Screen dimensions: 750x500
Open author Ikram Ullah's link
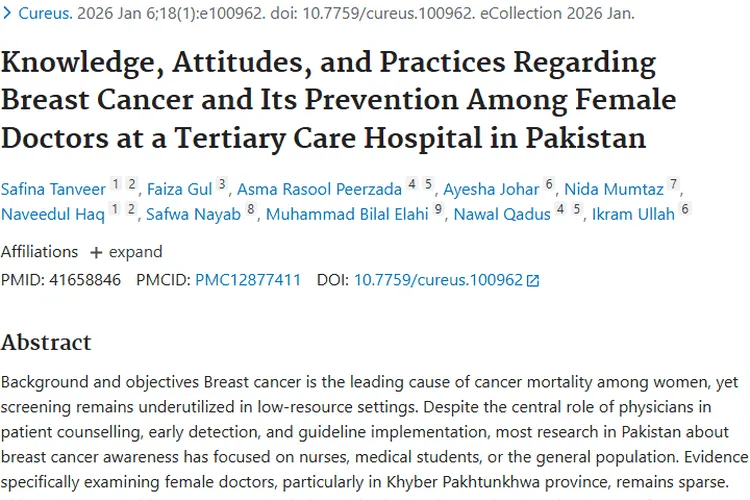633,213
